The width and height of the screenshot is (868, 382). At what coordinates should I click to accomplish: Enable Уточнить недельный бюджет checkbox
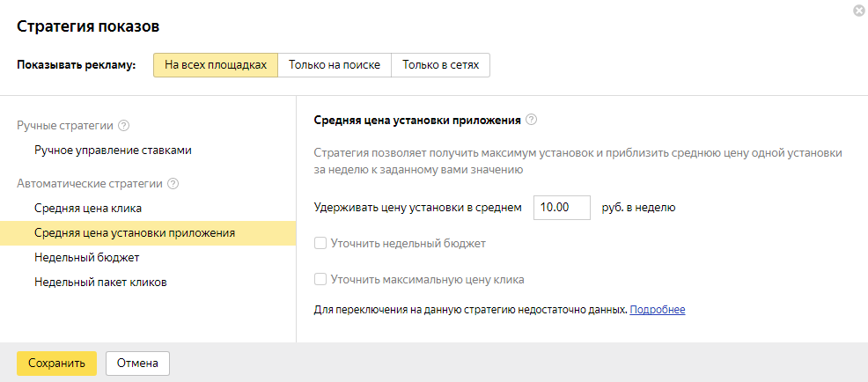tap(321, 243)
